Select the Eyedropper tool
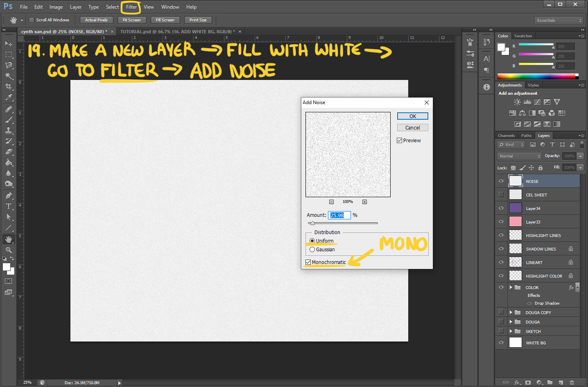Screen dimensions: 588x387 (x=8, y=98)
